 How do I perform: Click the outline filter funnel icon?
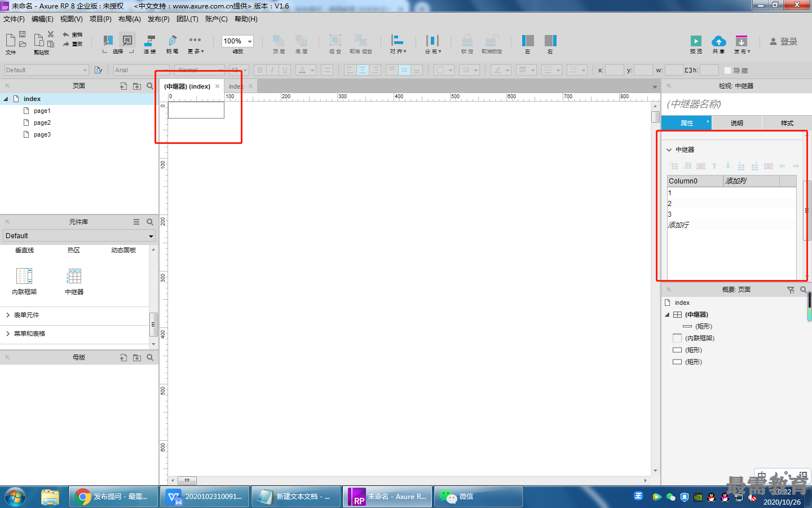(x=791, y=290)
